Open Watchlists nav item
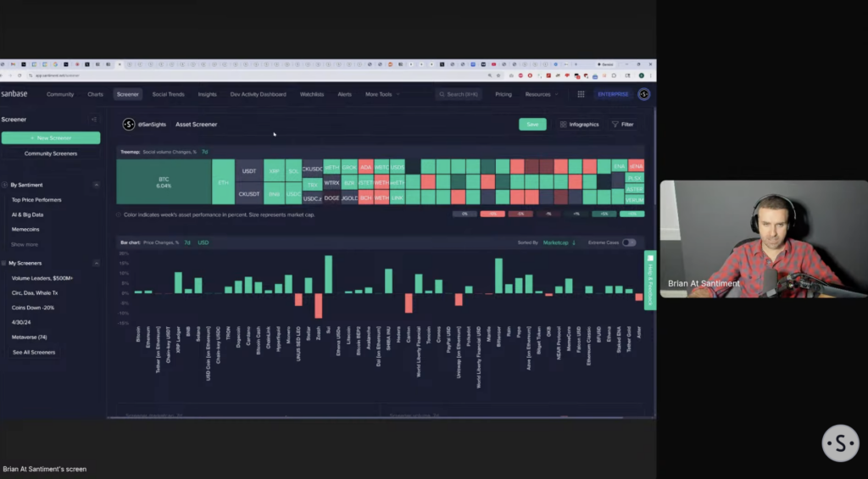868x479 pixels. [312, 94]
